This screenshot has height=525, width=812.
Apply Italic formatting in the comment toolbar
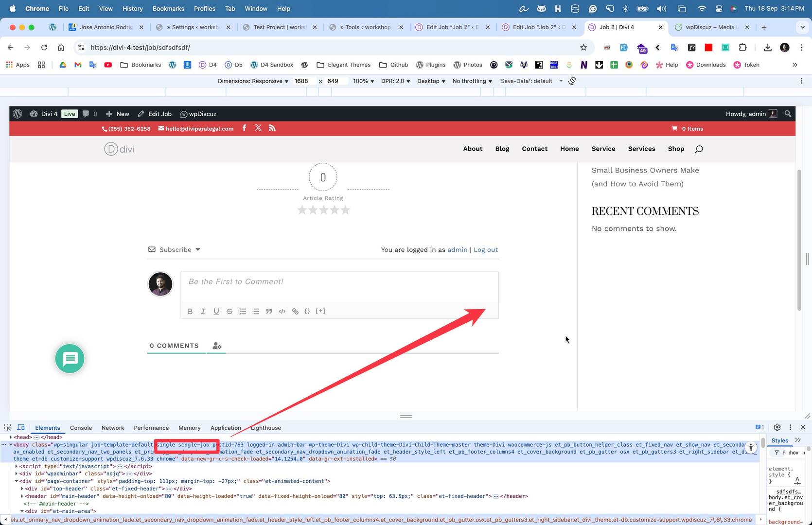tap(203, 311)
